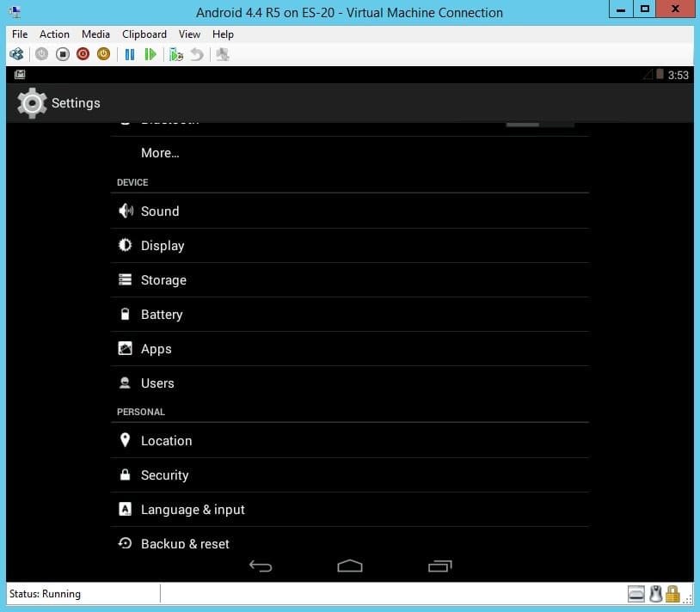This screenshot has width=700, height=612.
Task: Click the Security padlock icon
Action: 125,474
